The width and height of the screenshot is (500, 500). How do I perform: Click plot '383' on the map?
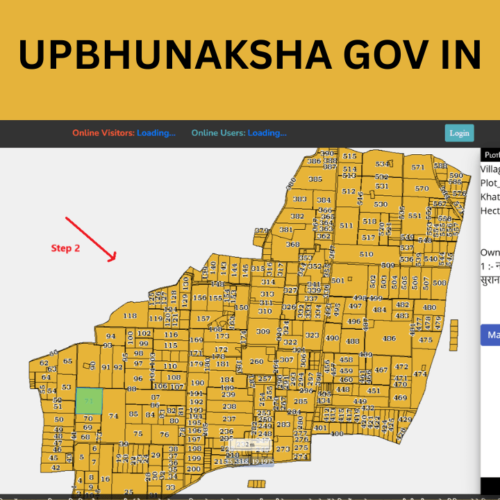(x=299, y=199)
